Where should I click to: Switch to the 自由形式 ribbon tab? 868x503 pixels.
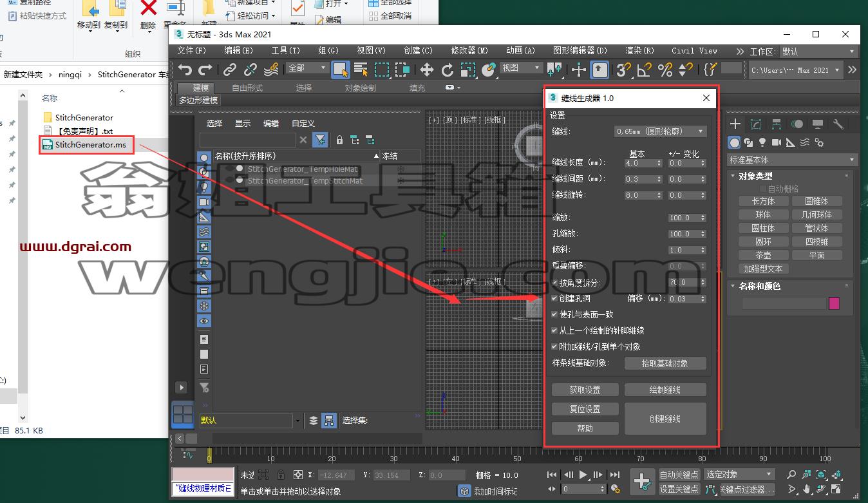(x=247, y=88)
